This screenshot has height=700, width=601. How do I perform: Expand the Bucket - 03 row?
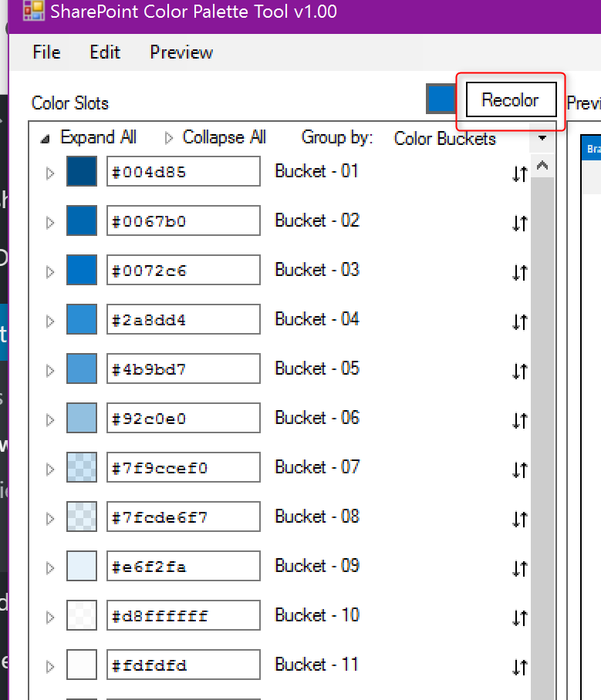50,271
